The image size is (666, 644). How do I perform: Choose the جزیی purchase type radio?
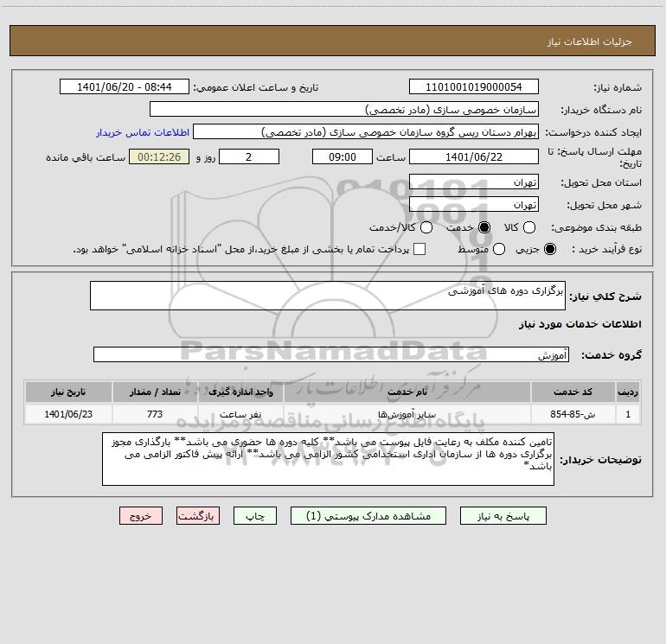pos(549,249)
